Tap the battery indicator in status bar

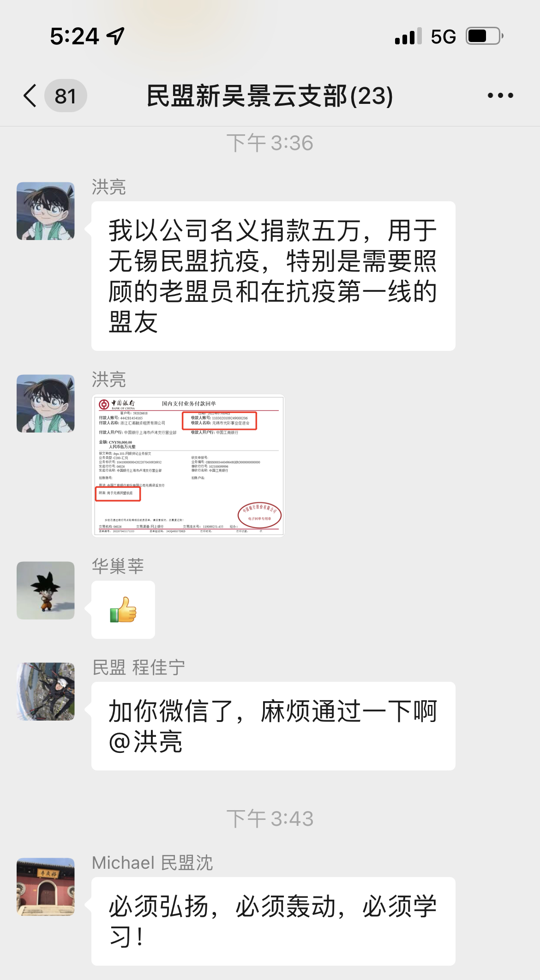click(485, 36)
